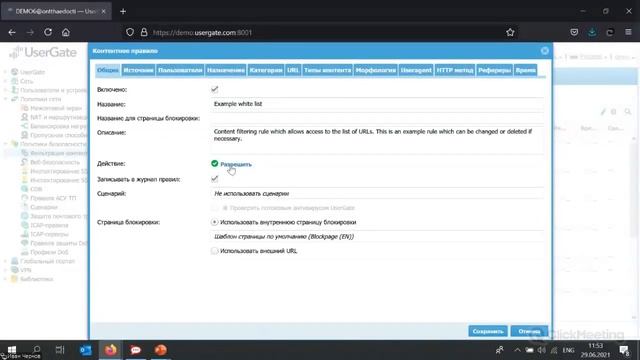Switch to the Типы контента tab
Viewport: 640px width, 360px height.
[327, 70]
